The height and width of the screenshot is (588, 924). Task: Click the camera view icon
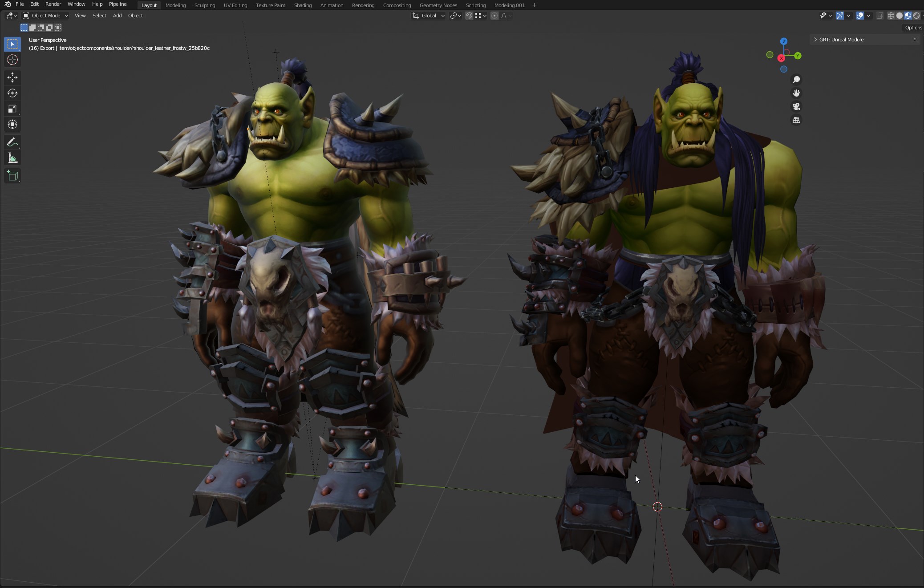click(796, 107)
